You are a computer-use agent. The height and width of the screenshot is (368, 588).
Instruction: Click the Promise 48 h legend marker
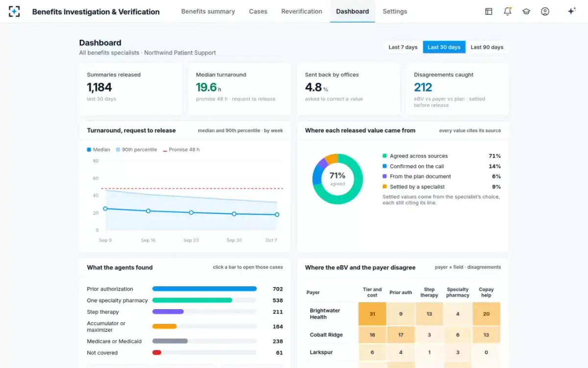(165, 150)
